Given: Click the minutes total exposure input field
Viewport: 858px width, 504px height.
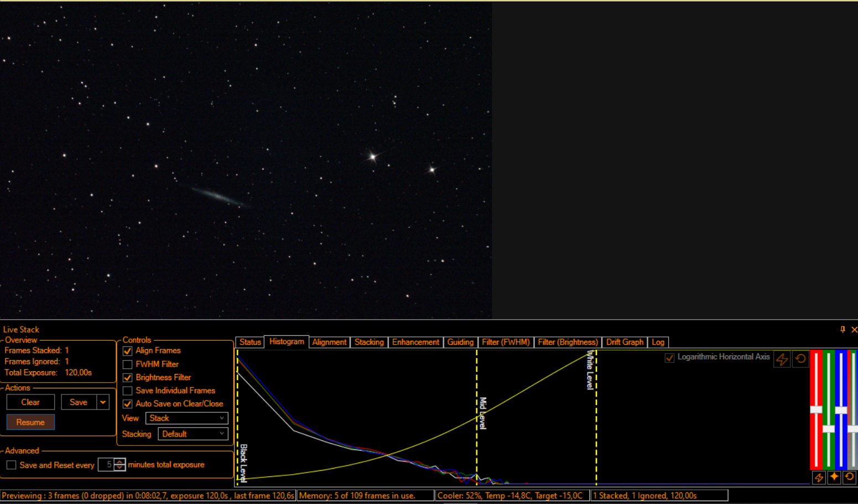Looking at the screenshot, I should click(x=106, y=465).
